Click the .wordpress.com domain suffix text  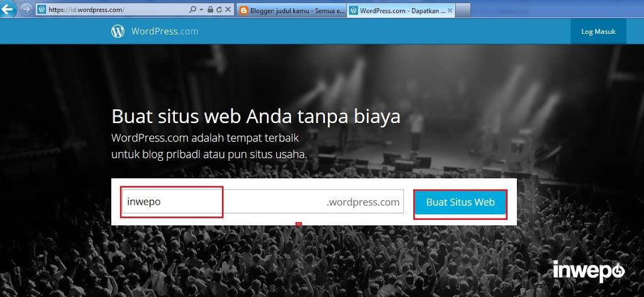tap(363, 202)
